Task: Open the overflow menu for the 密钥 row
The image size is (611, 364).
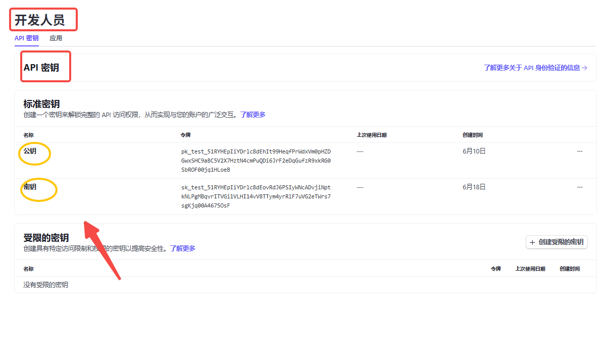Action: pos(580,186)
